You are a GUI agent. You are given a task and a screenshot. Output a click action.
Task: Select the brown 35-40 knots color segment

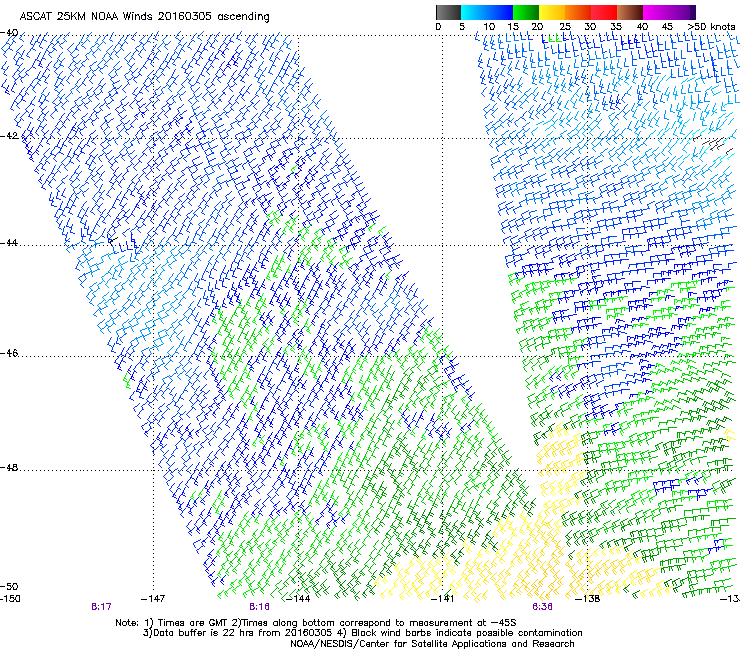(x=630, y=12)
